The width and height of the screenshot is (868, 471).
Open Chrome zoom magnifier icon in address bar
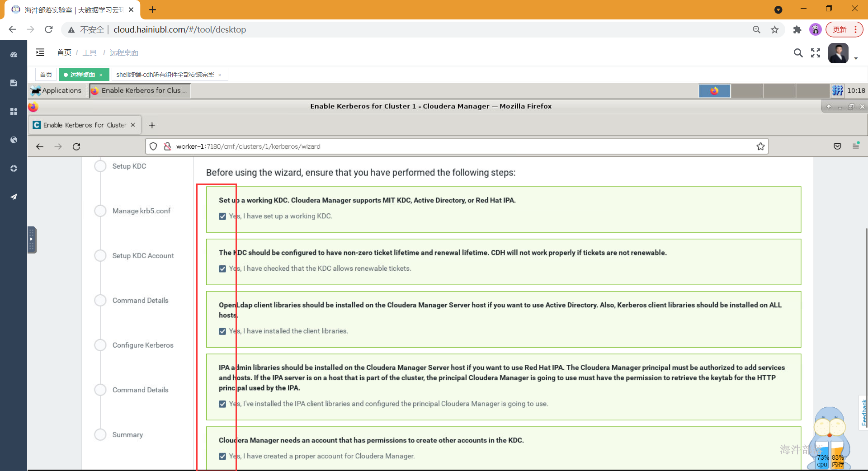pos(756,29)
